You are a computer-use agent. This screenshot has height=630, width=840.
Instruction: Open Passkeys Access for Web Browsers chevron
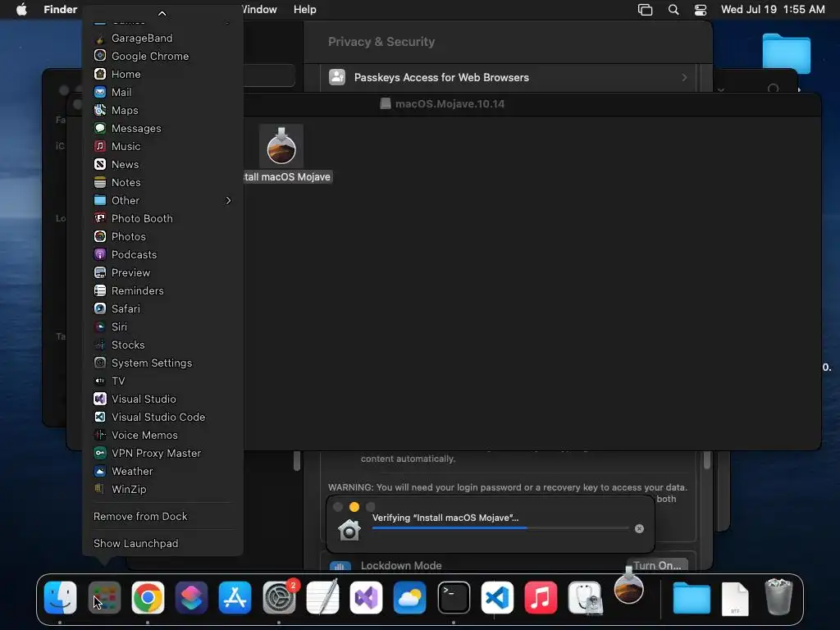684,78
